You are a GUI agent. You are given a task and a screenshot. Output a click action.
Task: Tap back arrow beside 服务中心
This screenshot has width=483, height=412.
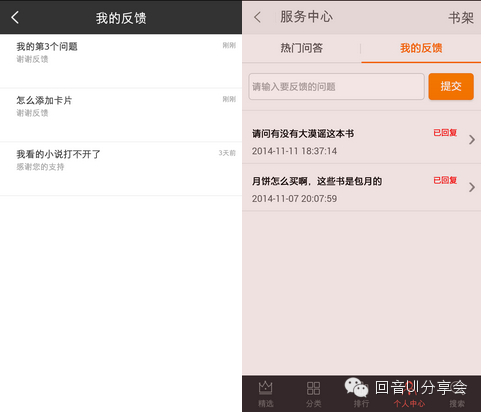[x=257, y=17]
